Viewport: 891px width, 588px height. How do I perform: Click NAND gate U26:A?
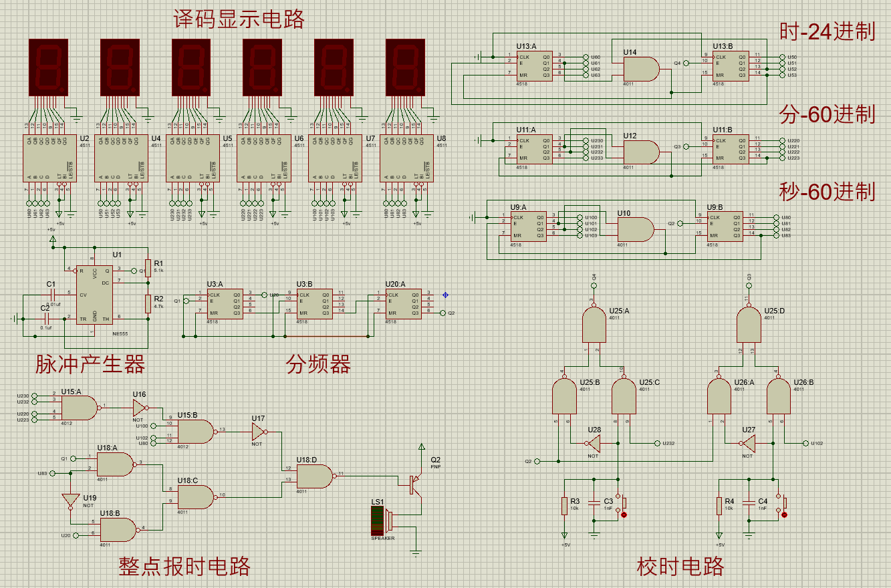click(721, 396)
